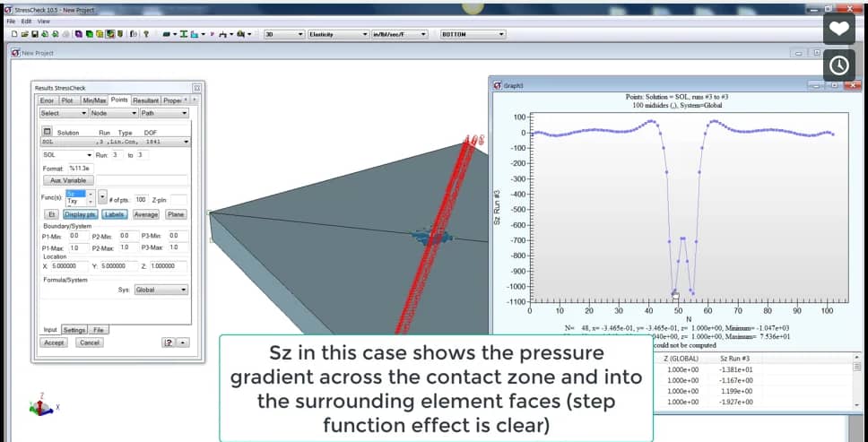
Task: Toggle the Display pts. button
Action: [81, 214]
